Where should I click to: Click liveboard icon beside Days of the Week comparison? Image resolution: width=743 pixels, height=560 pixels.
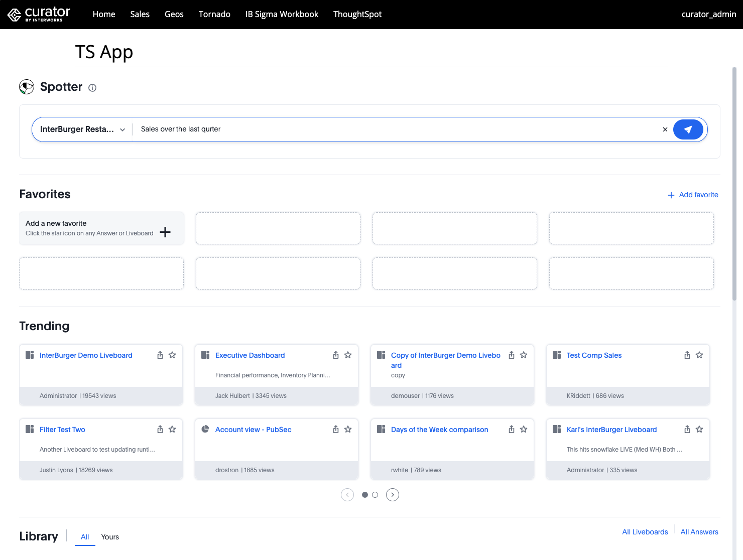(x=381, y=429)
